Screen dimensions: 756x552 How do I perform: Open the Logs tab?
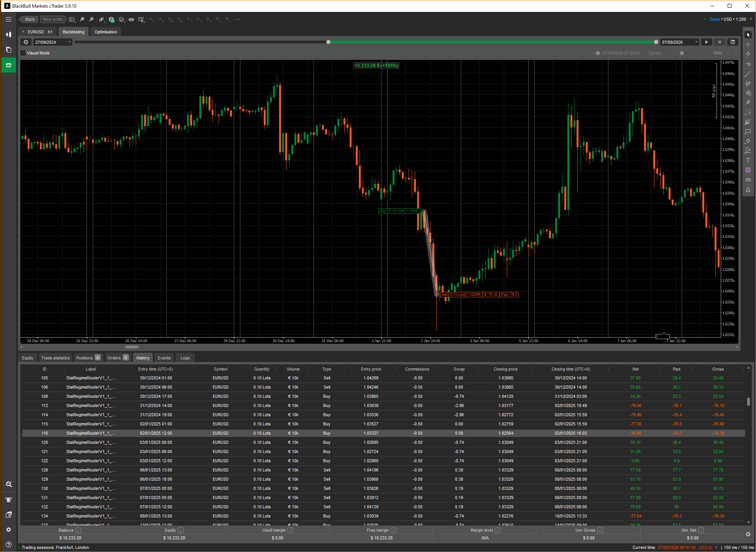click(x=185, y=358)
